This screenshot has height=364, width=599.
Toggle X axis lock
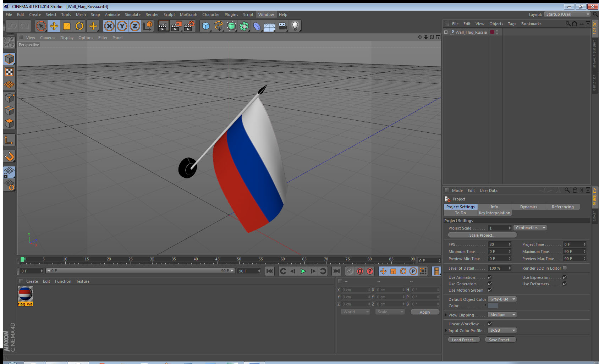tap(109, 26)
